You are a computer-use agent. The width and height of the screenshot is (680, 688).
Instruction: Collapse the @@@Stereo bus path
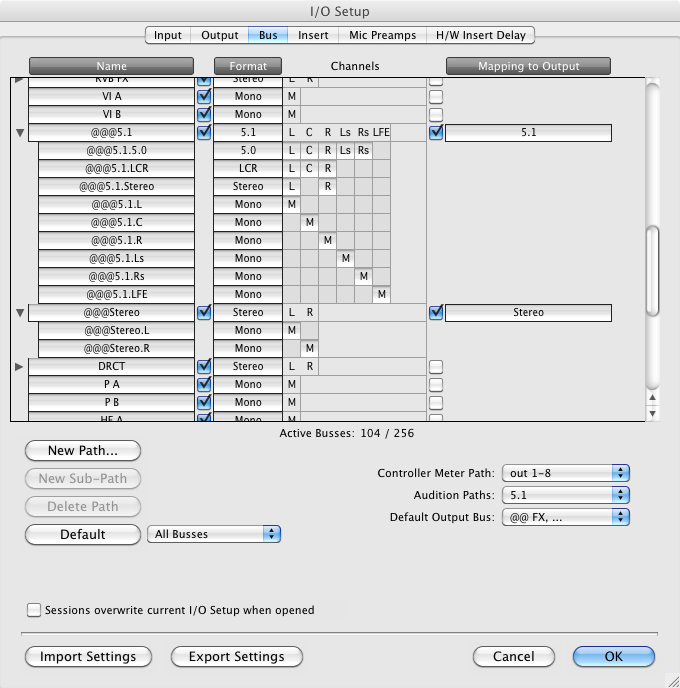[x=20, y=313]
